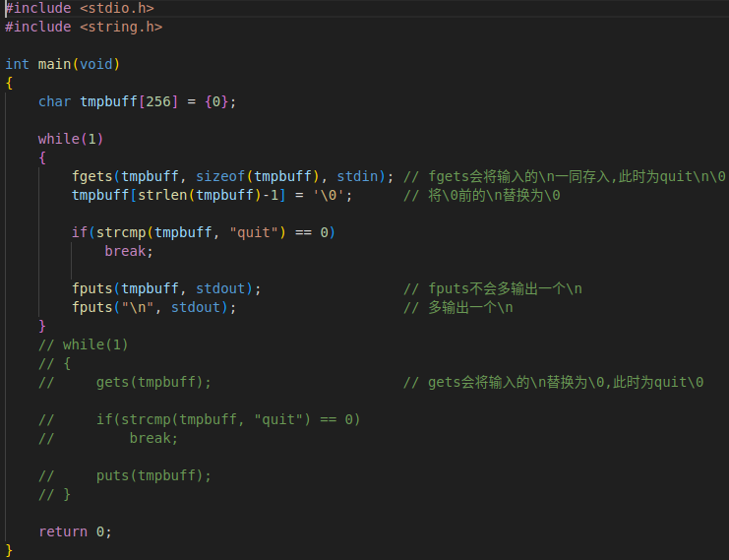The height and width of the screenshot is (560, 729).
Task: Click the commented '// gets(tmpbuff);' line
Action: pyautogui.click(x=125, y=382)
